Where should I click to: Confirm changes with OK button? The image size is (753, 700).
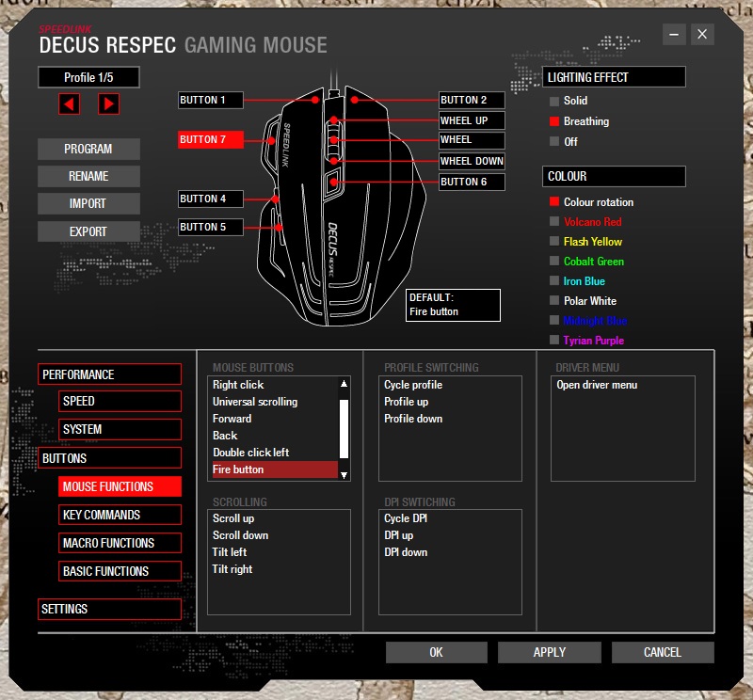coord(437,652)
